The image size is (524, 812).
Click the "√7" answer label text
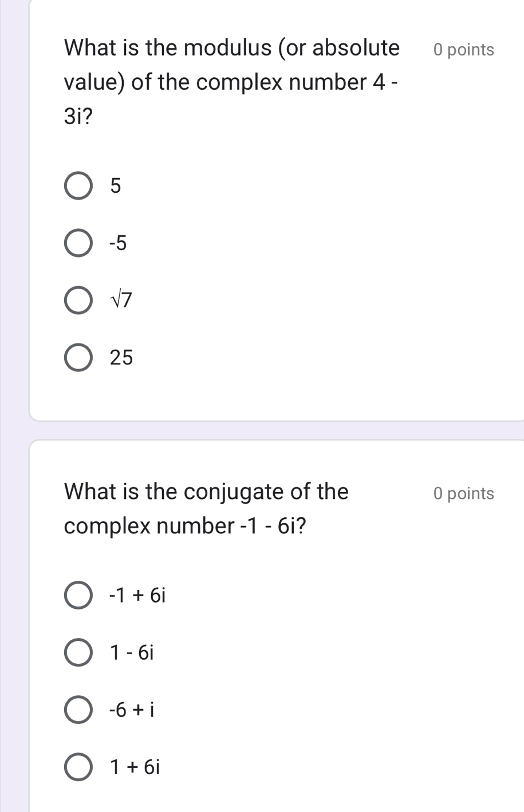click(121, 300)
